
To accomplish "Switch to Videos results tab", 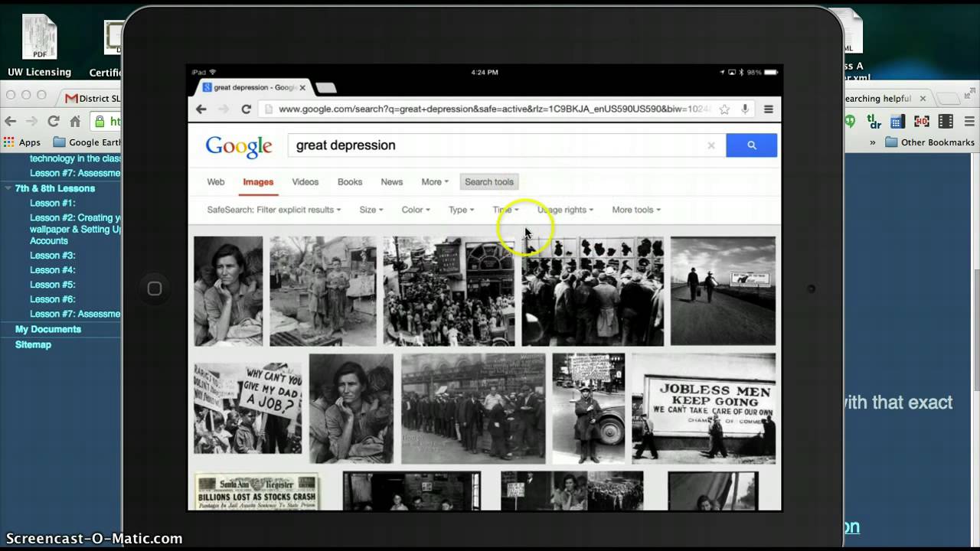I will [x=305, y=182].
